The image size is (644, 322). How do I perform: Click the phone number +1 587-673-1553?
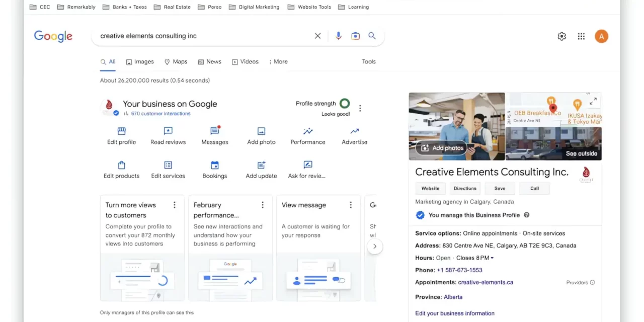[x=459, y=270]
